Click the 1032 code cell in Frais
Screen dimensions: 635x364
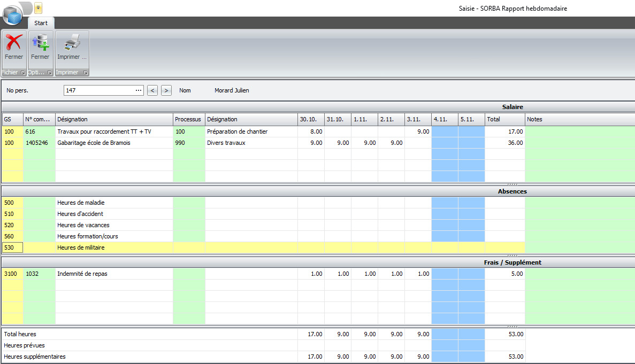[x=39, y=274]
